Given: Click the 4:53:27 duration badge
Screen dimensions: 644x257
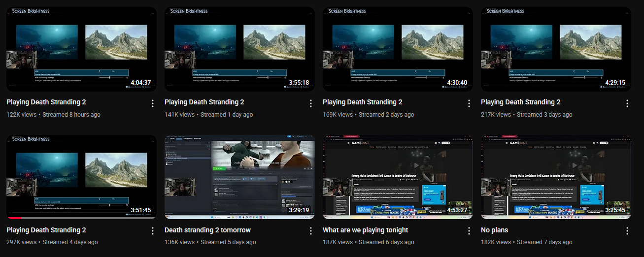Looking at the screenshot, I should coord(457,210).
